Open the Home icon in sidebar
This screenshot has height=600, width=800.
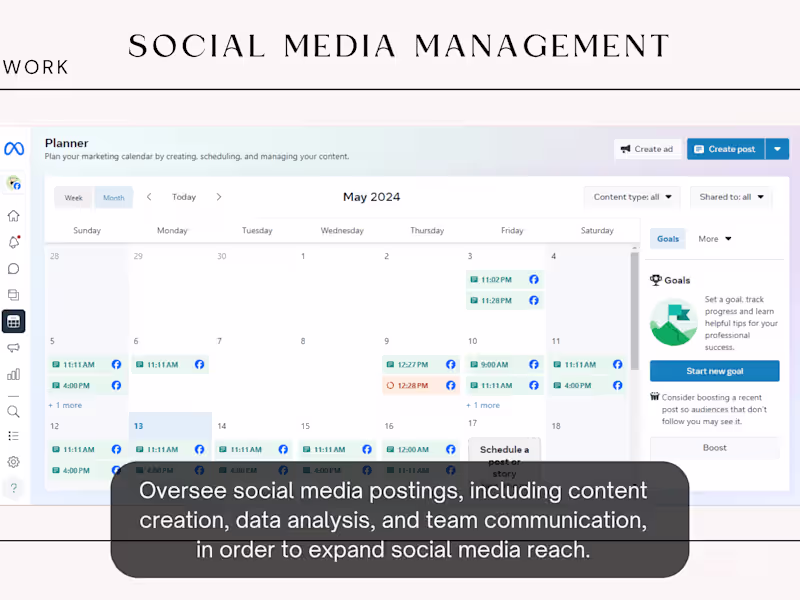pyautogui.click(x=14, y=216)
